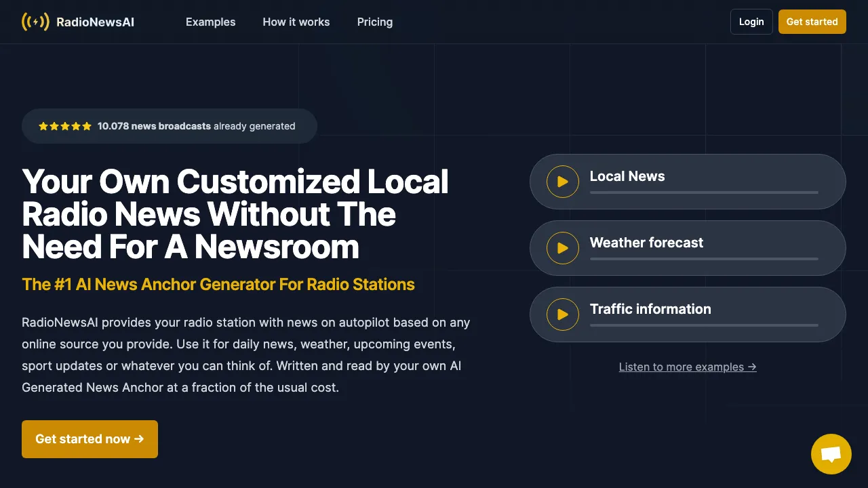Play the Local News audio sample
Image resolution: width=868 pixels, height=488 pixels.
click(x=563, y=182)
